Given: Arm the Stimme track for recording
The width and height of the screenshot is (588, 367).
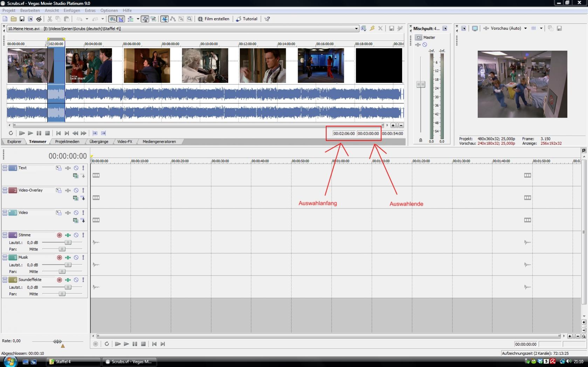Looking at the screenshot, I should coord(59,235).
